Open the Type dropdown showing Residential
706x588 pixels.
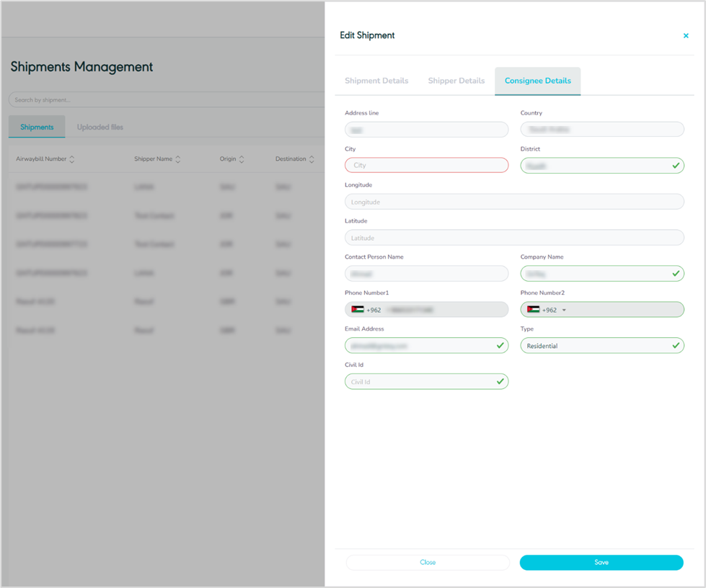click(x=601, y=346)
